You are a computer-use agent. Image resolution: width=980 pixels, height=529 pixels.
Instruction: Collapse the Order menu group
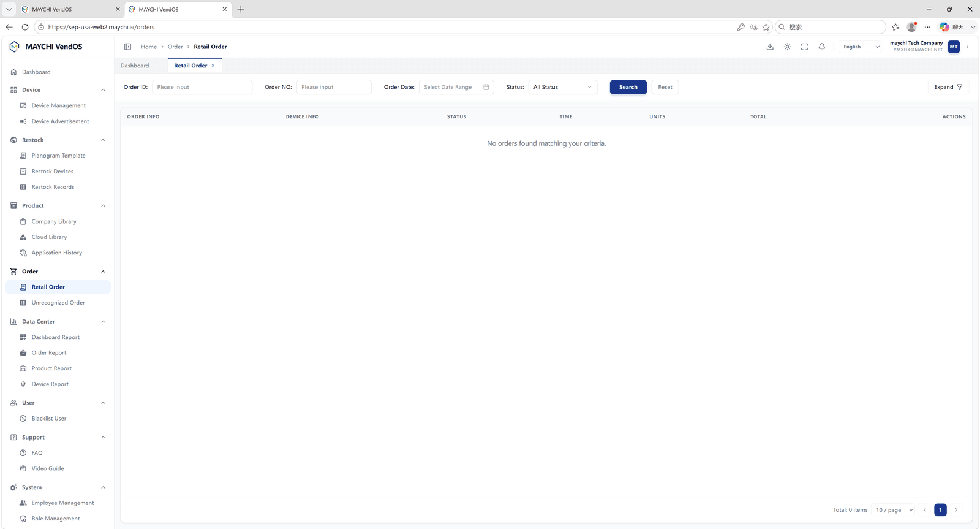[103, 272]
